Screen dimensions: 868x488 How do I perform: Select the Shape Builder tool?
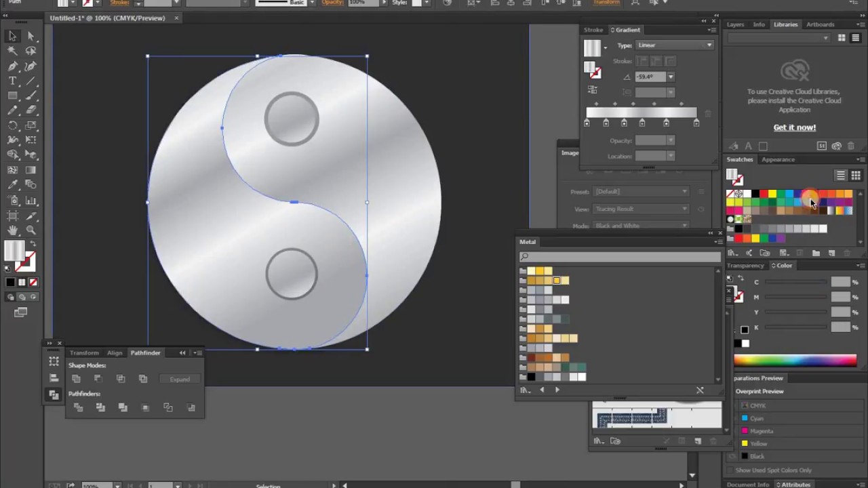[x=12, y=155]
